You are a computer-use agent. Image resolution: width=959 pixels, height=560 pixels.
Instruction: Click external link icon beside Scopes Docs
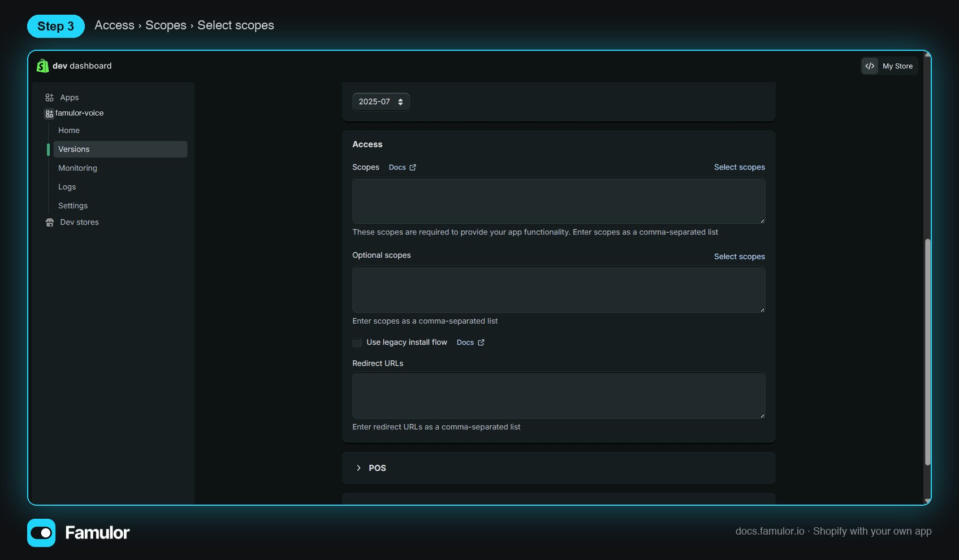[413, 167]
